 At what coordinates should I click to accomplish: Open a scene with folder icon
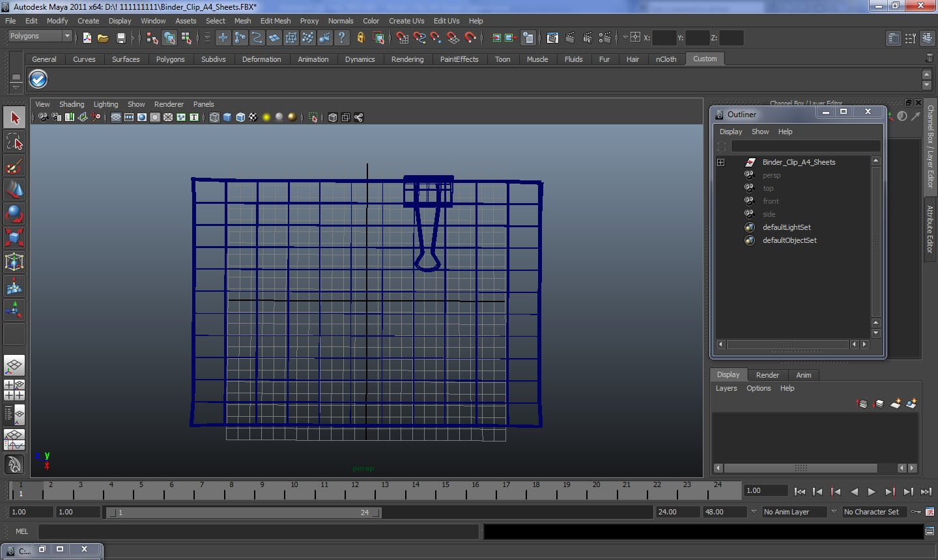pyautogui.click(x=103, y=38)
